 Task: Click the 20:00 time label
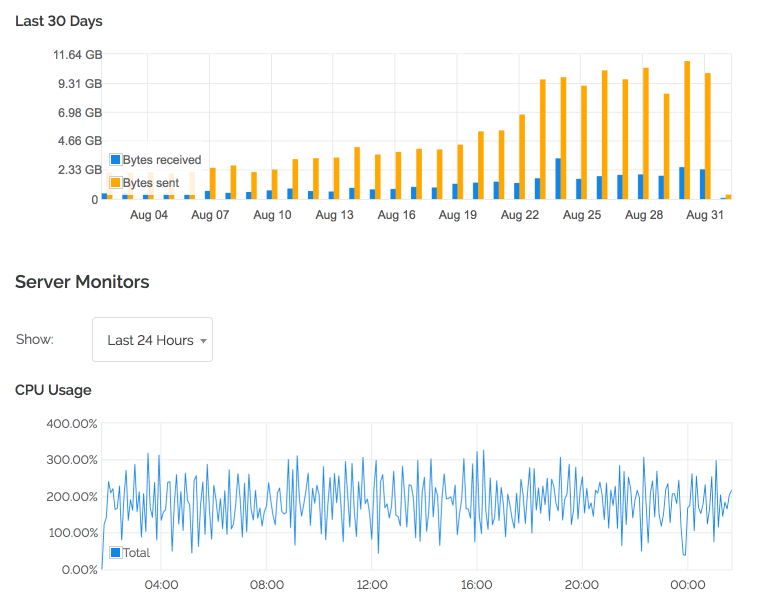point(582,585)
